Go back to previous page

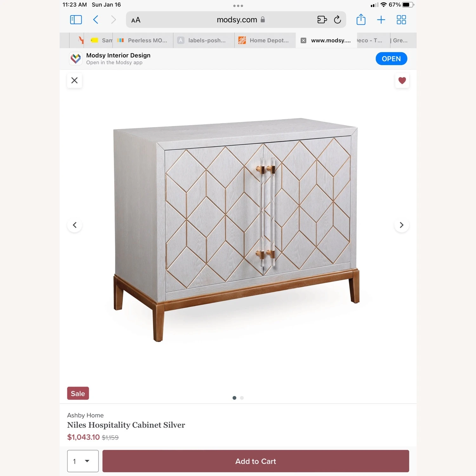coord(96,20)
